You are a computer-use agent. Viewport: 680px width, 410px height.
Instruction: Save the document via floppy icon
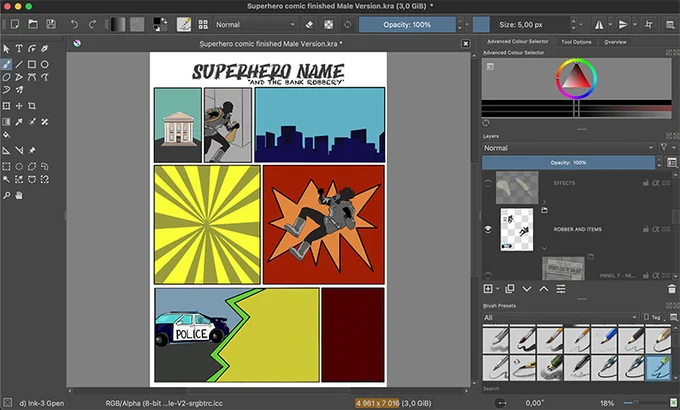tap(51, 24)
